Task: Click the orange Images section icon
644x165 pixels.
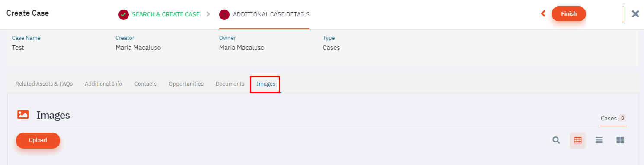Action: coord(23,115)
